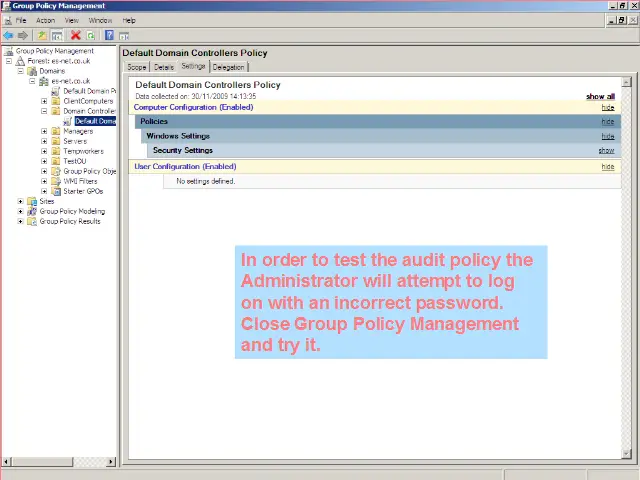Click the Group Policy Modeling icon
The image size is (640, 480).
[32, 211]
